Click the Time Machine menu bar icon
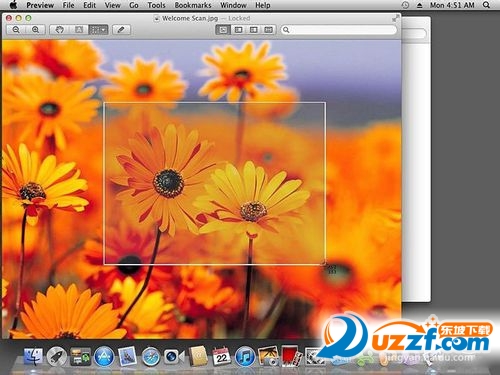Viewport: 500px width, 375px height. 405,5
